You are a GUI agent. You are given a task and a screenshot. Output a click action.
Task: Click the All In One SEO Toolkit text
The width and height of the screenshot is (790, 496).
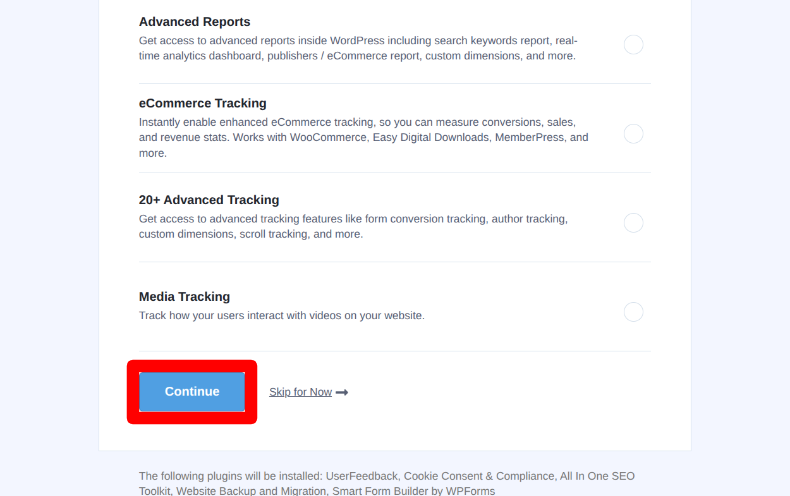[602, 476]
